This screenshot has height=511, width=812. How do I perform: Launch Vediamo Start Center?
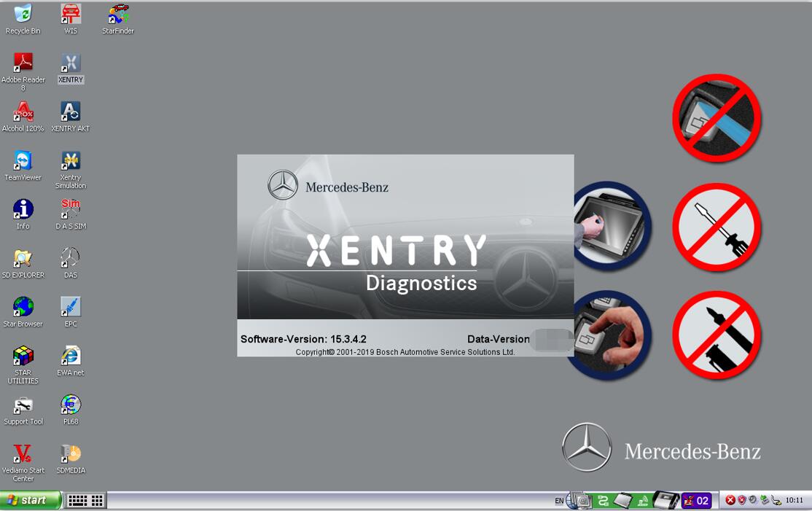click(x=23, y=462)
